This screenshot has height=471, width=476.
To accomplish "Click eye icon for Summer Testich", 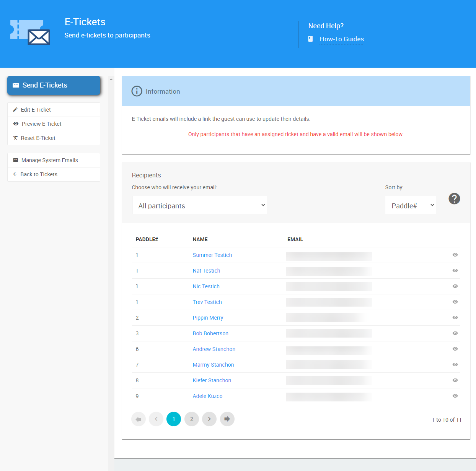I will click(455, 255).
